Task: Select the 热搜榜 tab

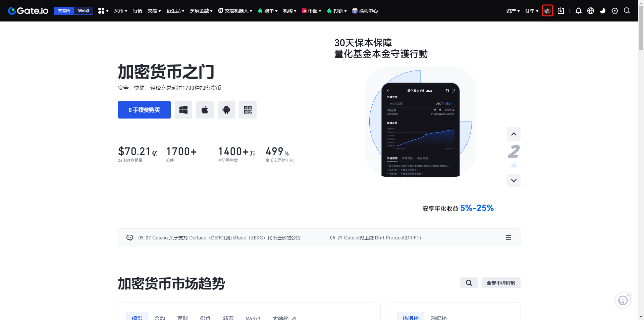Action: point(411,317)
